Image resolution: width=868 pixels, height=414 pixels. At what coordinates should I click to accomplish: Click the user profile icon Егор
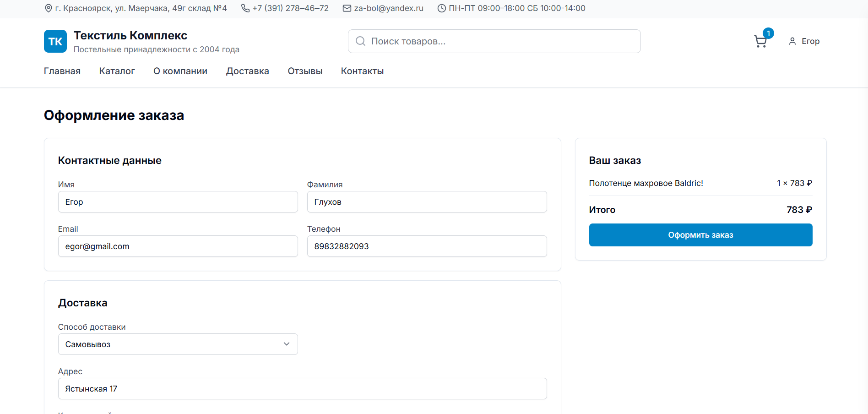[x=792, y=41]
